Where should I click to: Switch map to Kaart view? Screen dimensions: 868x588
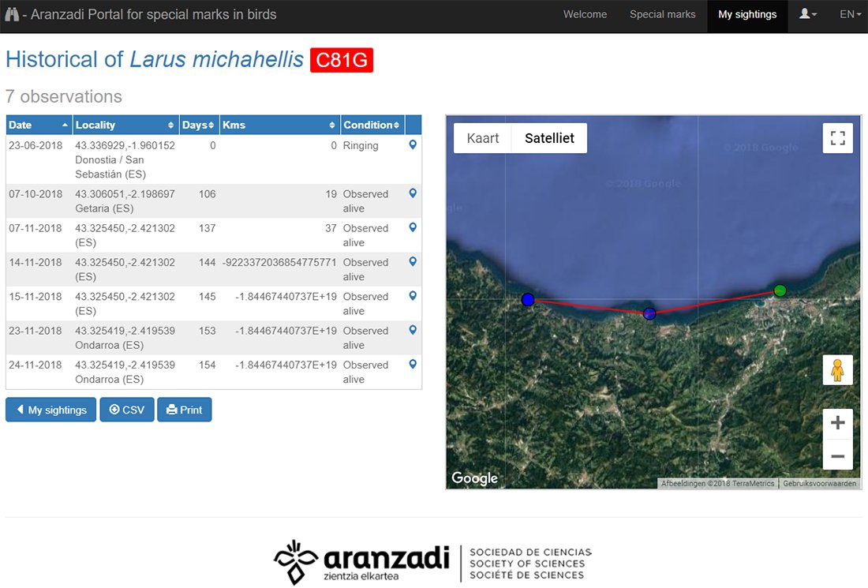pos(483,138)
